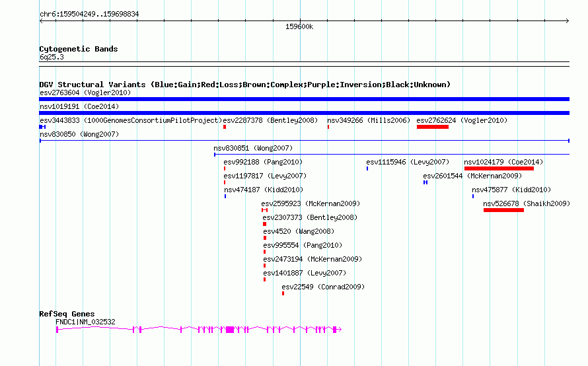Viewport: 588px width, 366px height.
Task: Open nsv474187 (Kidd2010) variant label
Action: (x=264, y=190)
